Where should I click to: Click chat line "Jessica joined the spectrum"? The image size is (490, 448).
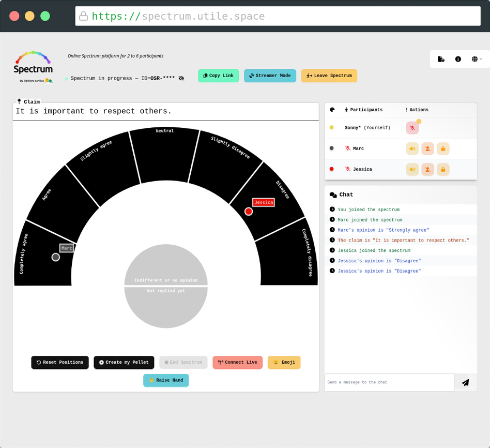click(x=374, y=250)
